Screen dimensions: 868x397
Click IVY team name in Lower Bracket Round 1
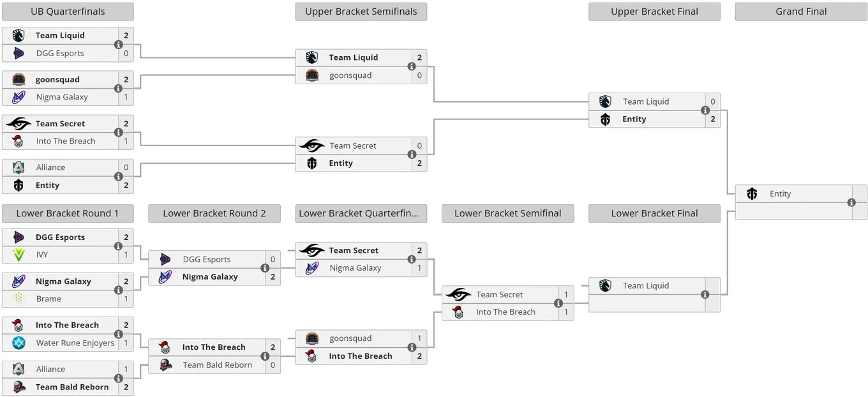coord(42,255)
